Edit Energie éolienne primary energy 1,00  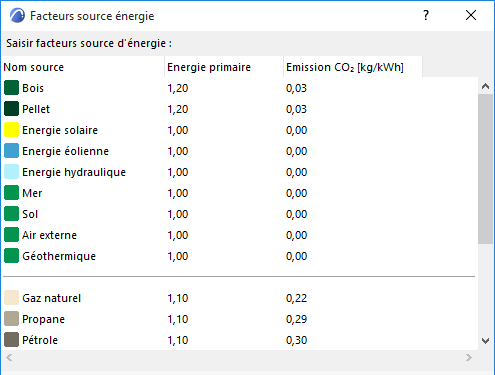178,151
